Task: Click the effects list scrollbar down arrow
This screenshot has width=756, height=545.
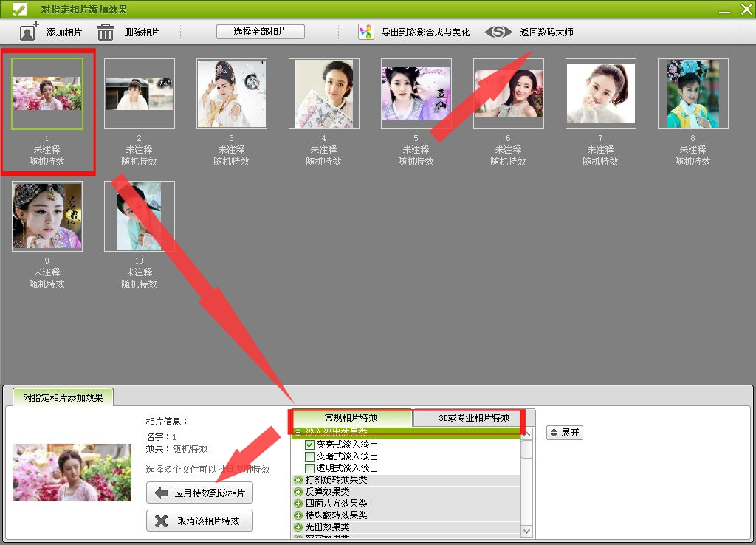Action: click(526, 532)
